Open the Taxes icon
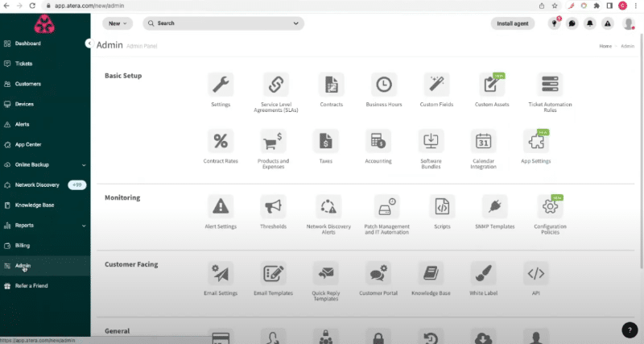The width and height of the screenshot is (644, 344). click(x=326, y=141)
